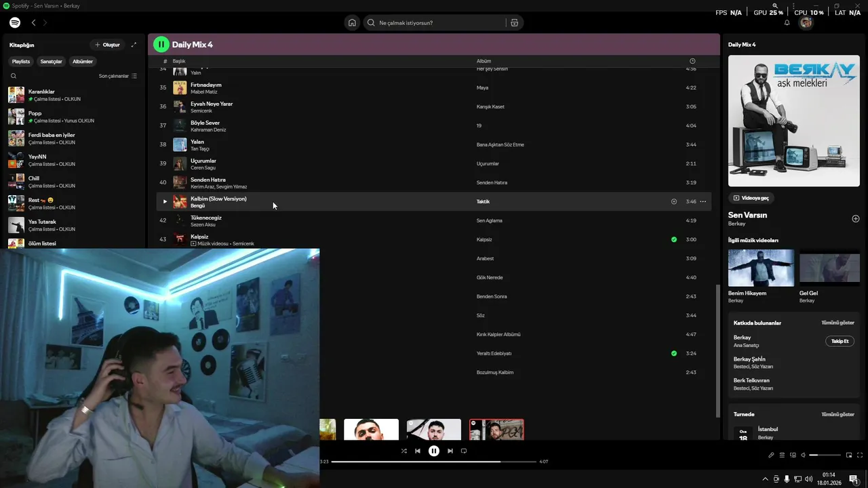Select the Sanatçılar filter chip
This screenshot has height=488, width=868.
[51, 61]
